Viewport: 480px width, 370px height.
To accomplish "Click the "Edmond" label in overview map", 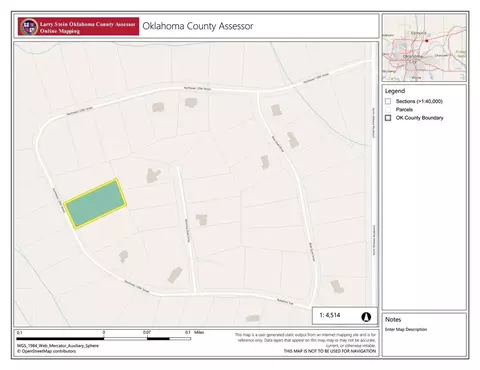I will 418,33.
